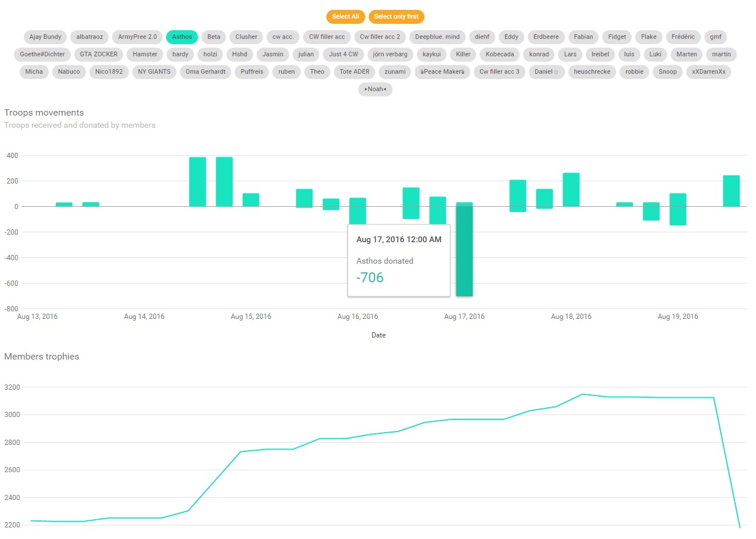This screenshot has height=539, width=756.
Task: Enable the Oma Gerhardt chip
Action: [206, 72]
